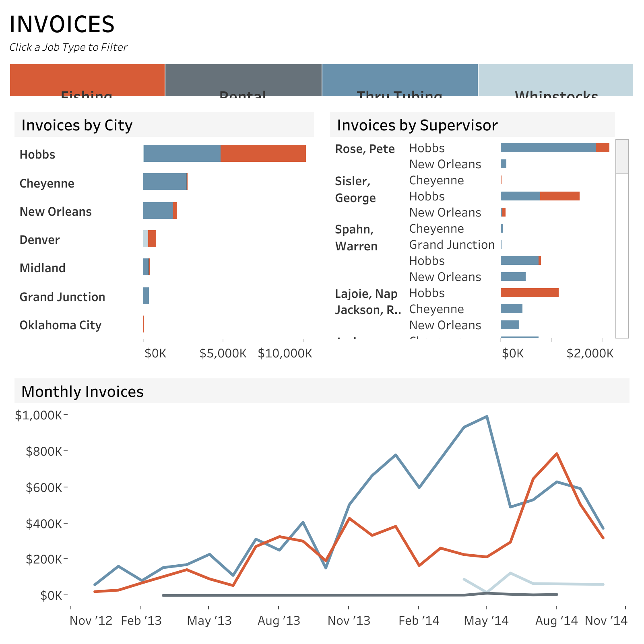Image resolution: width=644 pixels, height=644 pixels.
Task: Click the $600K y-axis label
Action: (44, 488)
